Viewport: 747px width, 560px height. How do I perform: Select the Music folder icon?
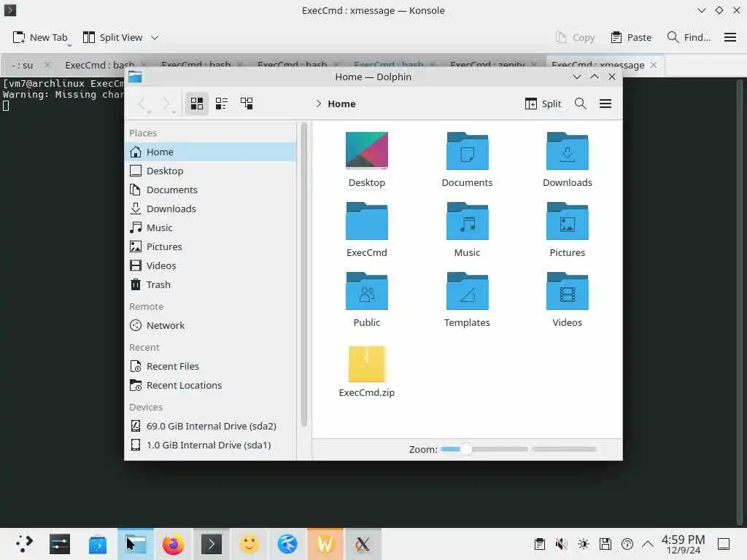click(467, 220)
